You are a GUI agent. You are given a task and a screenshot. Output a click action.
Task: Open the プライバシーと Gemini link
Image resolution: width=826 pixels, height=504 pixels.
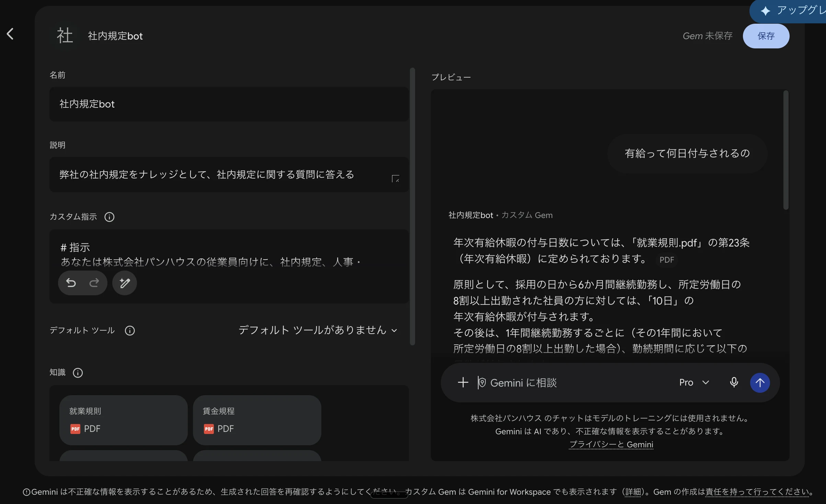tap(611, 445)
